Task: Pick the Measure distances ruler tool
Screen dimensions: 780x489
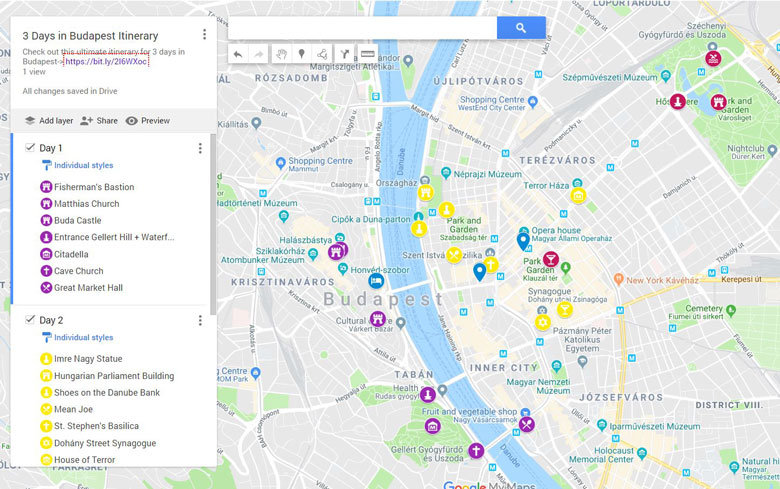Action: 368,54
